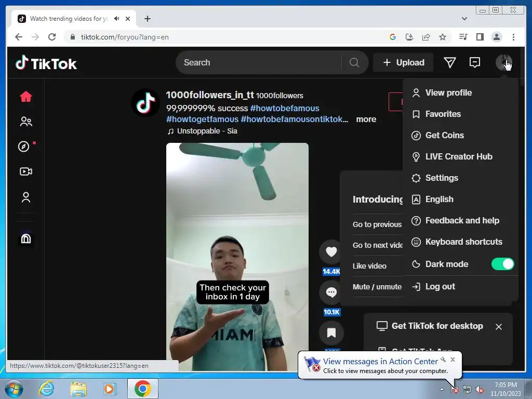The width and height of the screenshot is (532, 399).
Task: Expand the tab search chevron
Action: click(x=464, y=19)
